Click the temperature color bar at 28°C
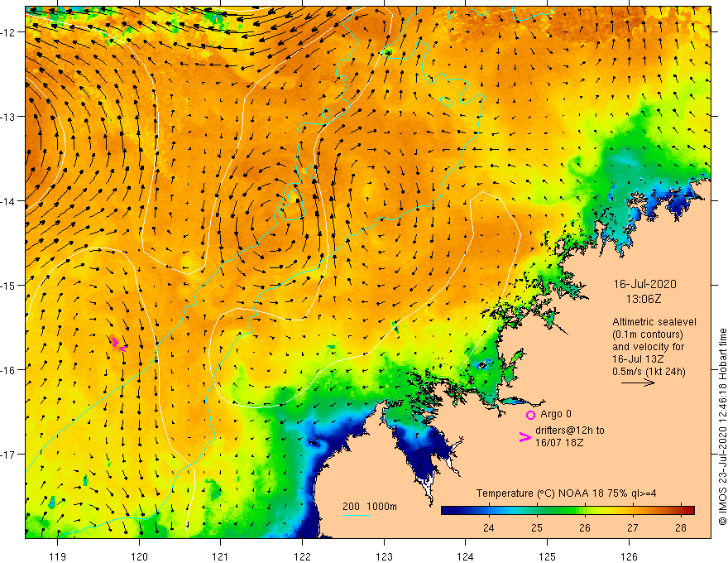This screenshot has height=563, width=728. point(681,510)
